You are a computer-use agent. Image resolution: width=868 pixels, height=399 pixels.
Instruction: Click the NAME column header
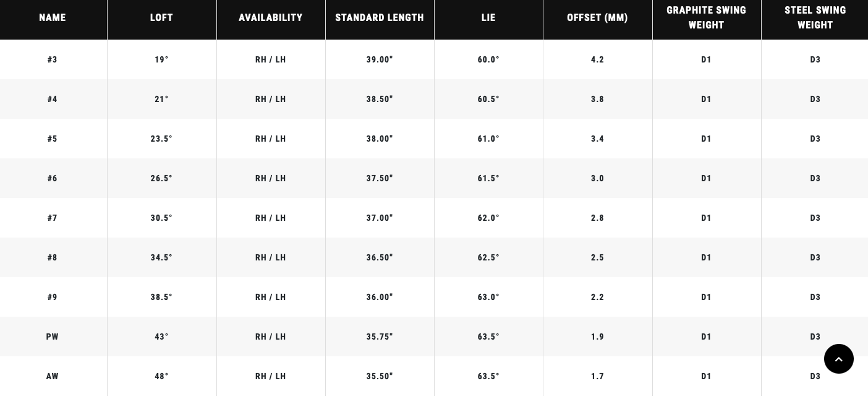[53, 18]
